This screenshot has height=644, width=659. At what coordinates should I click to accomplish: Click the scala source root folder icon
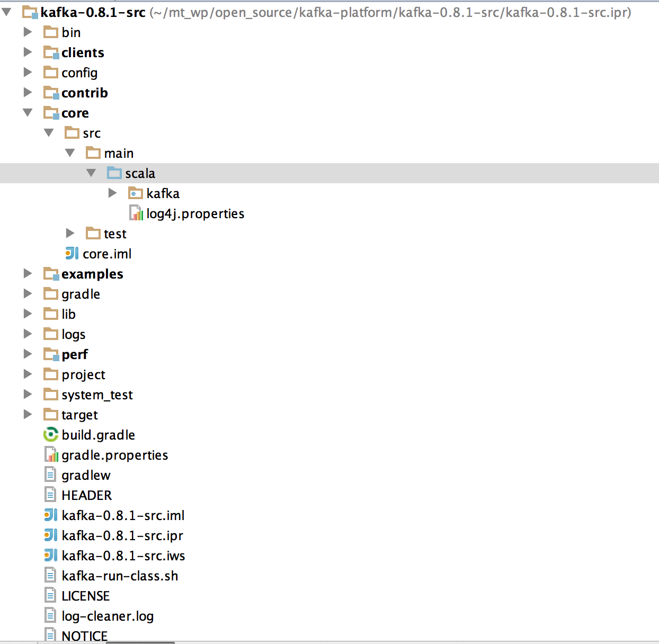[x=114, y=173]
